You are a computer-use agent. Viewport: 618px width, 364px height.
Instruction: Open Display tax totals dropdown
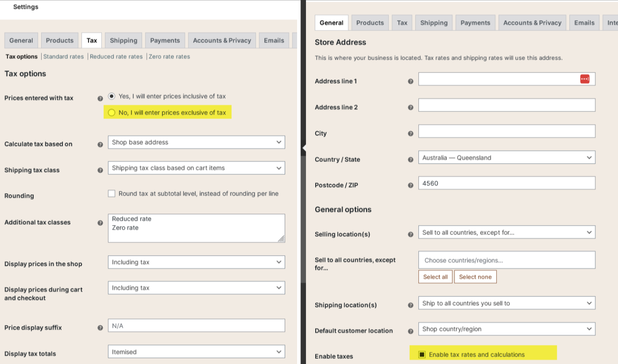click(x=196, y=352)
